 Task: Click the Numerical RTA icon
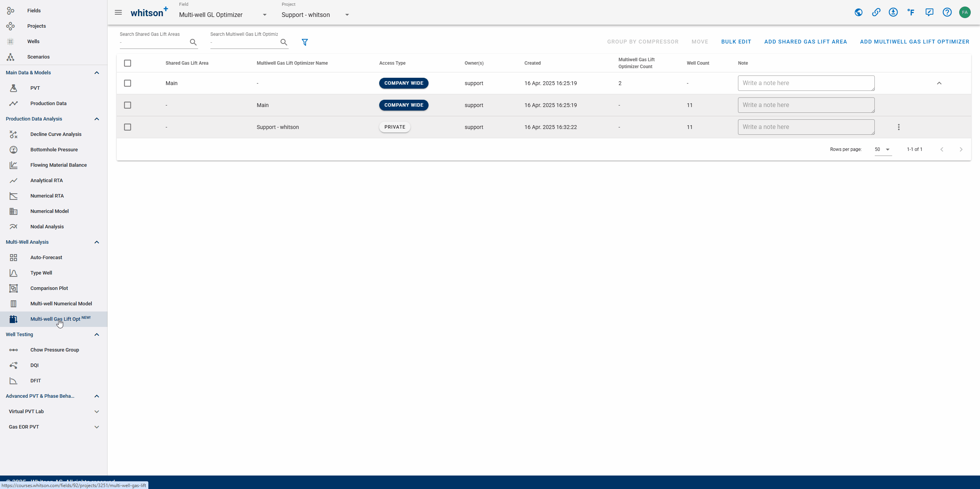click(13, 196)
